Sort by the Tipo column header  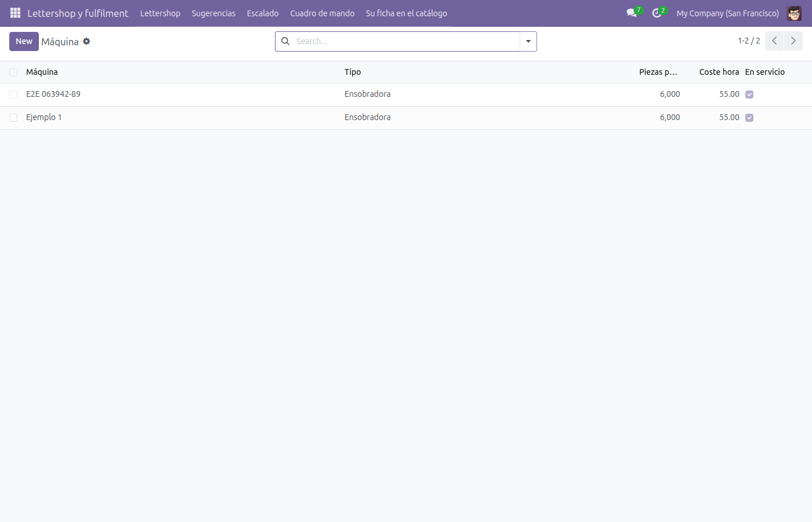[x=353, y=72]
